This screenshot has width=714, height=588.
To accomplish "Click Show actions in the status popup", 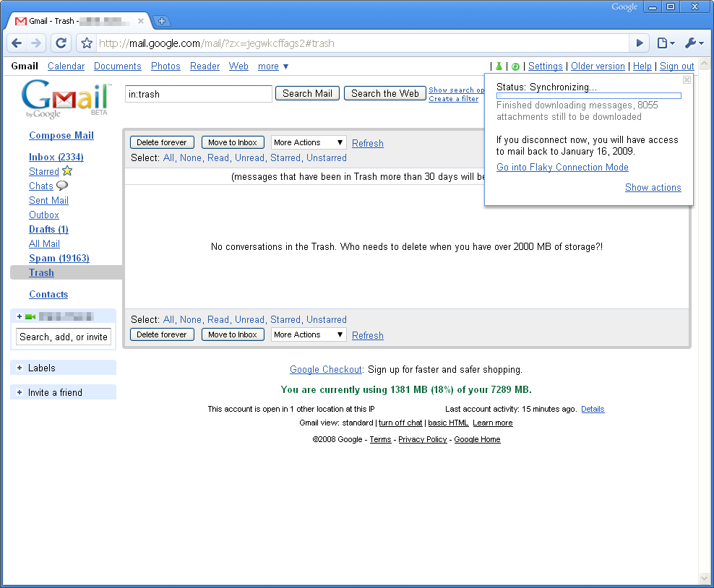I will [653, 188].
